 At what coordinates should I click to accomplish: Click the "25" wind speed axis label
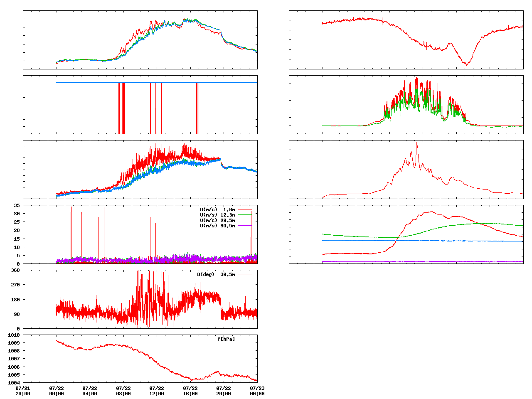(17, 222)
